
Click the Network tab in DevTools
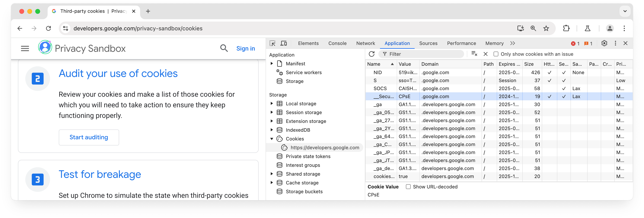(365, 43)
